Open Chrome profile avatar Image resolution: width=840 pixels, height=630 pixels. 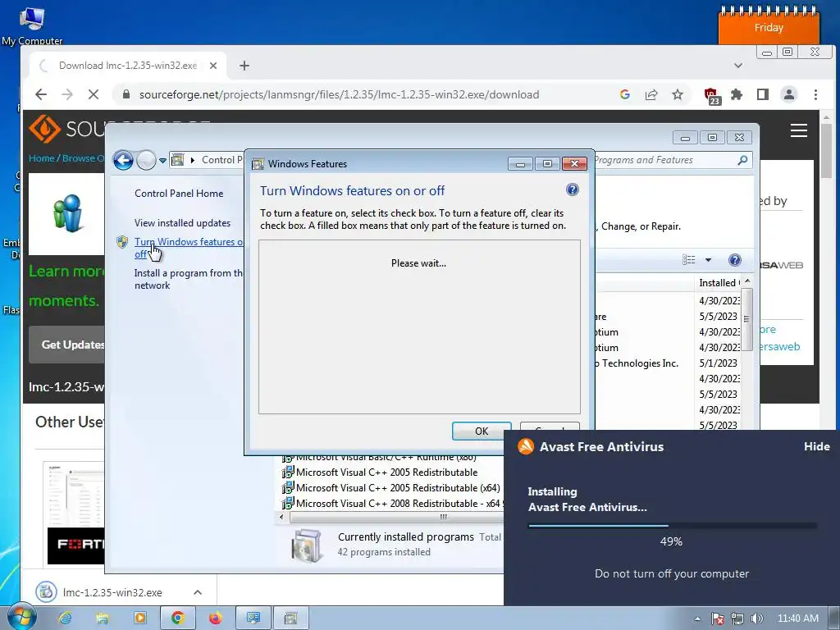[788, 94]
